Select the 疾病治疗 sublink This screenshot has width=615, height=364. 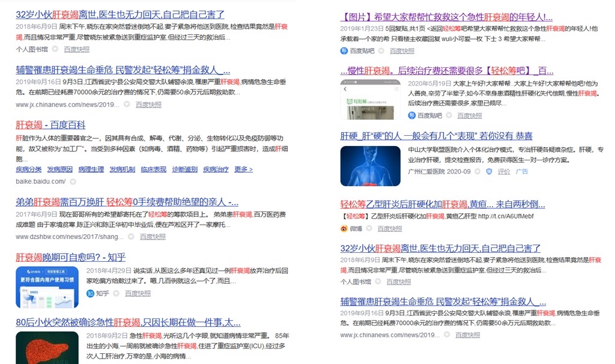tap(216, 169)
